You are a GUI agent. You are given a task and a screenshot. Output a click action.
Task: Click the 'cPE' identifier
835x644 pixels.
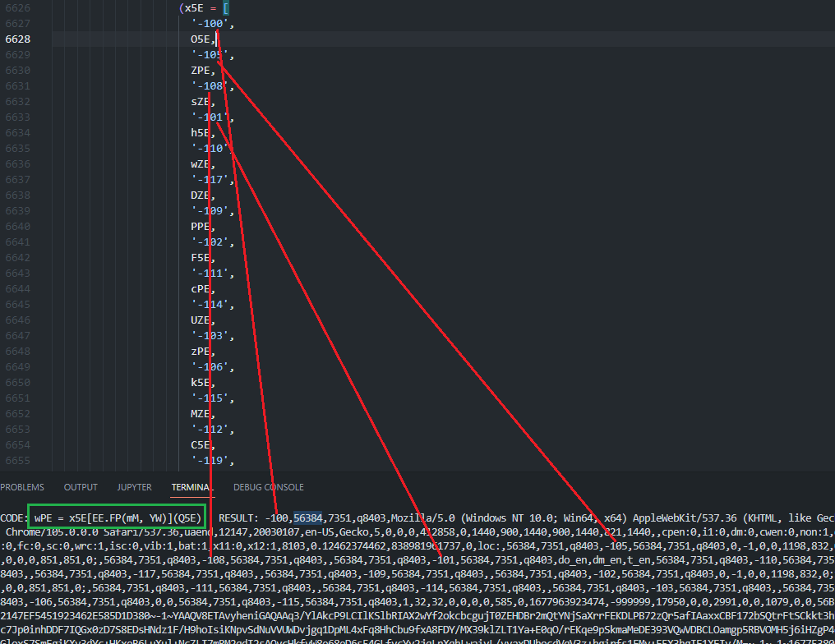click(x=201, y=289)
